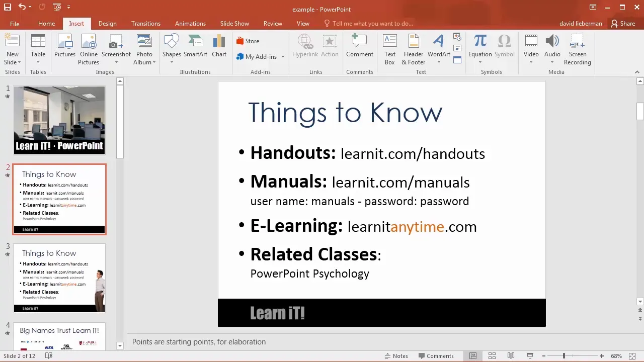Insert Date & Time icon

point(457,37)
